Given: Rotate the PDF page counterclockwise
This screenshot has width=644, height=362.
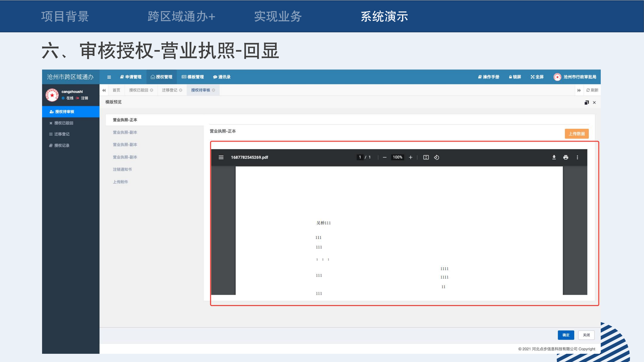Looking at the screenshot, I should coord(436,157).
